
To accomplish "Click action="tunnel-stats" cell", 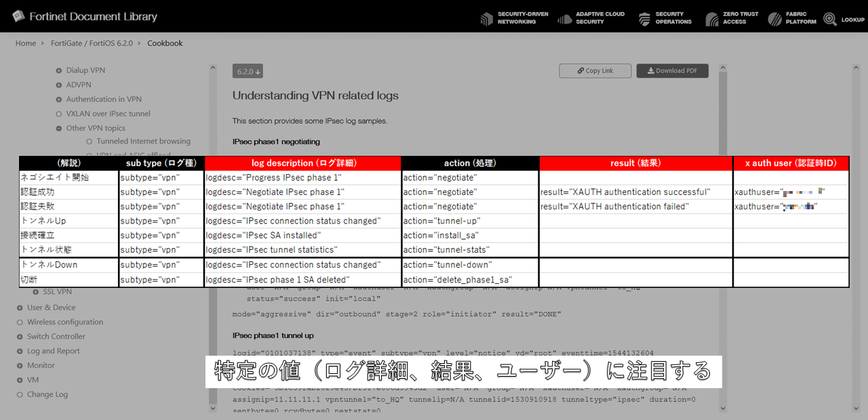I will click(470, 250).
